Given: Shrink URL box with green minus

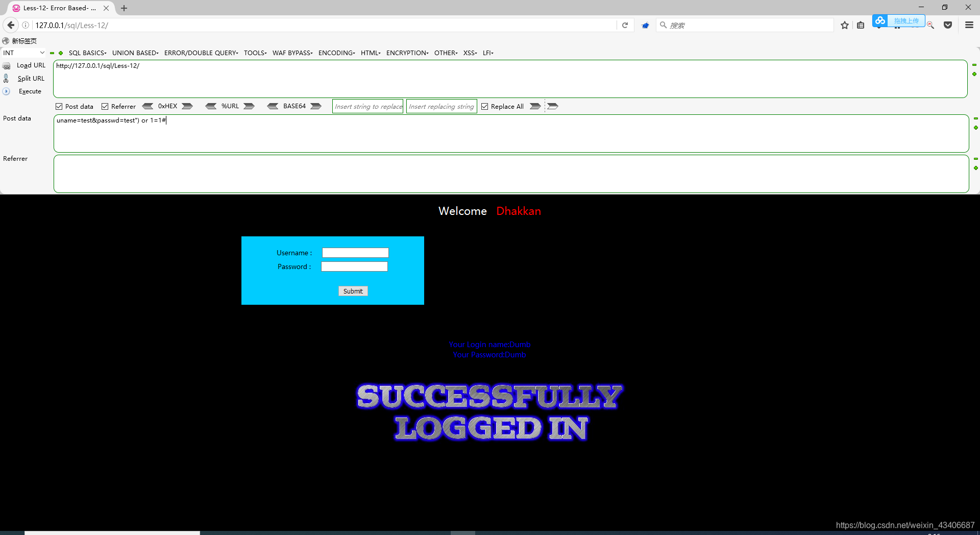Looking at the screenshot, I should click(974, 65).
